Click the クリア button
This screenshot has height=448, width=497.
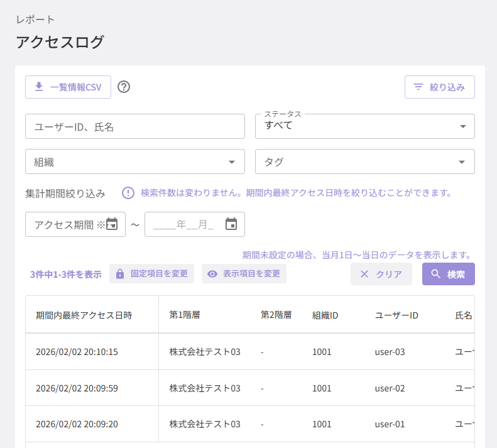[x=381, y=274]
